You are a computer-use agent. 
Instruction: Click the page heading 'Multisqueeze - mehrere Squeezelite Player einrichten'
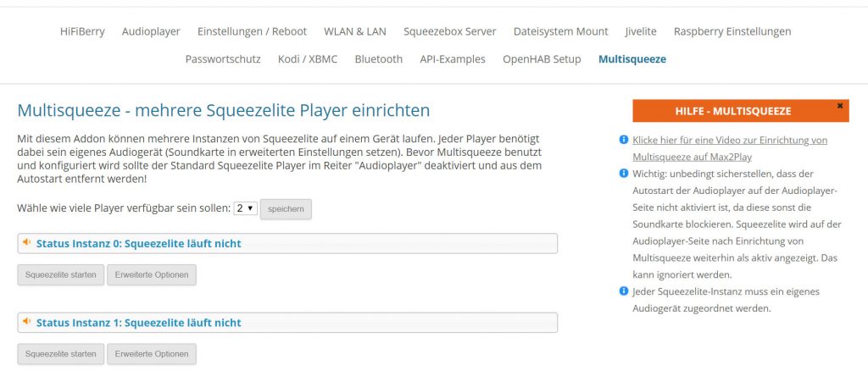pos(224,111)
